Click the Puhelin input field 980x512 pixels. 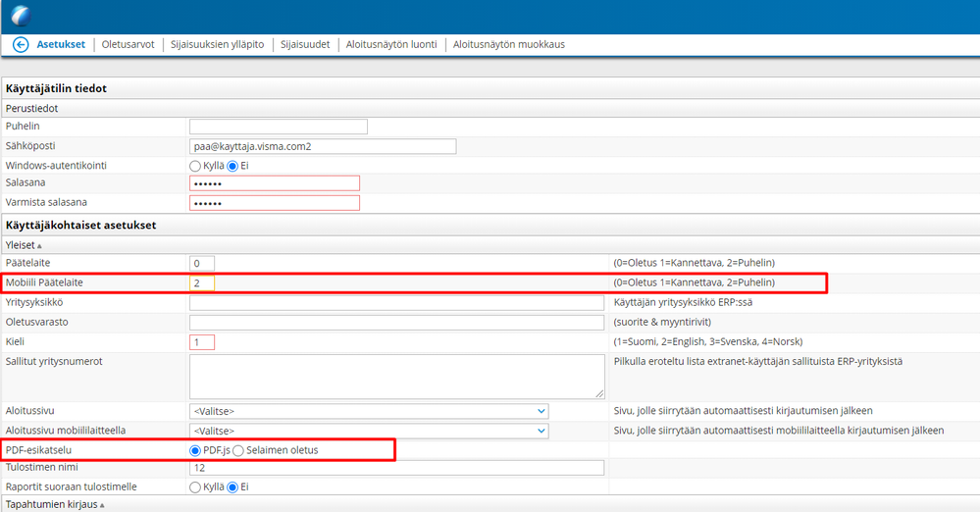279,127
